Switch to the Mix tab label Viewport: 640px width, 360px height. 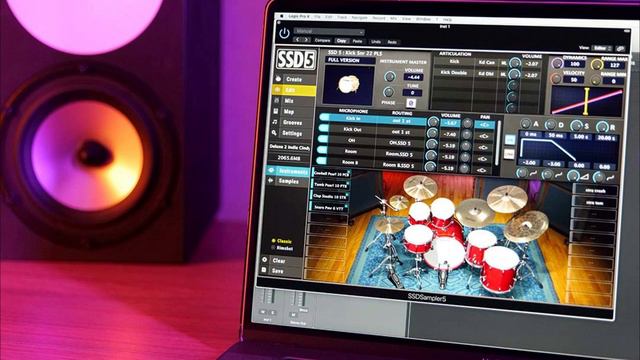click(289, 101)
